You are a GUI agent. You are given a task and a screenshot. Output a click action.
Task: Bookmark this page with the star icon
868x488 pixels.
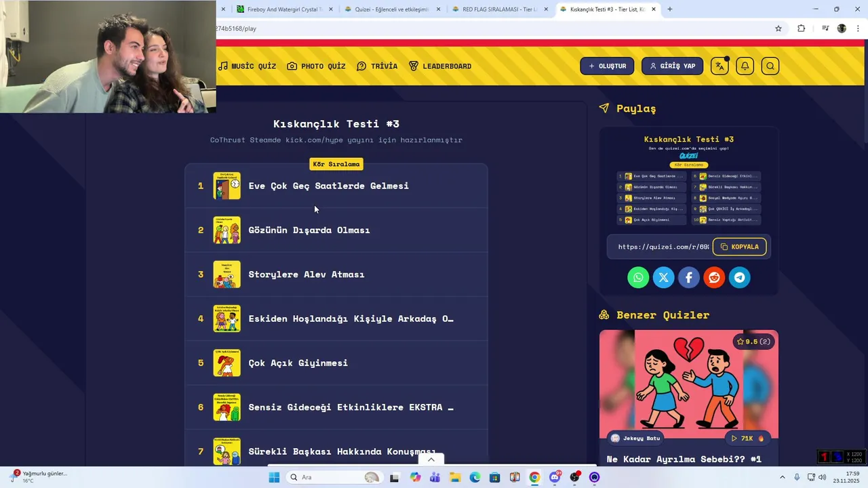[x=778, y=28]
